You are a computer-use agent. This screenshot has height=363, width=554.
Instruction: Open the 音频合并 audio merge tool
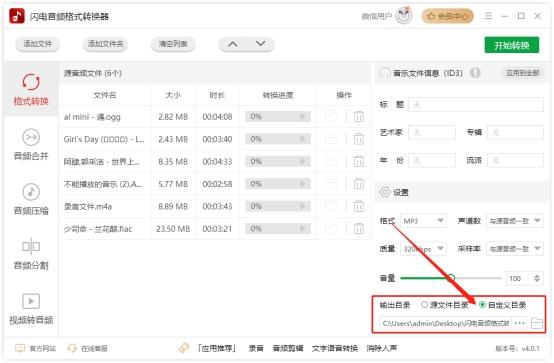(31, 144)
